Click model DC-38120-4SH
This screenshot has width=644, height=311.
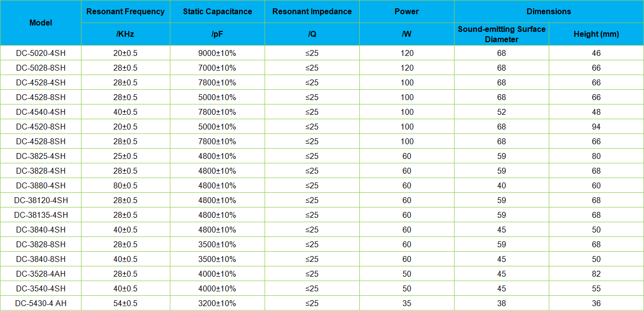(41, 200)
